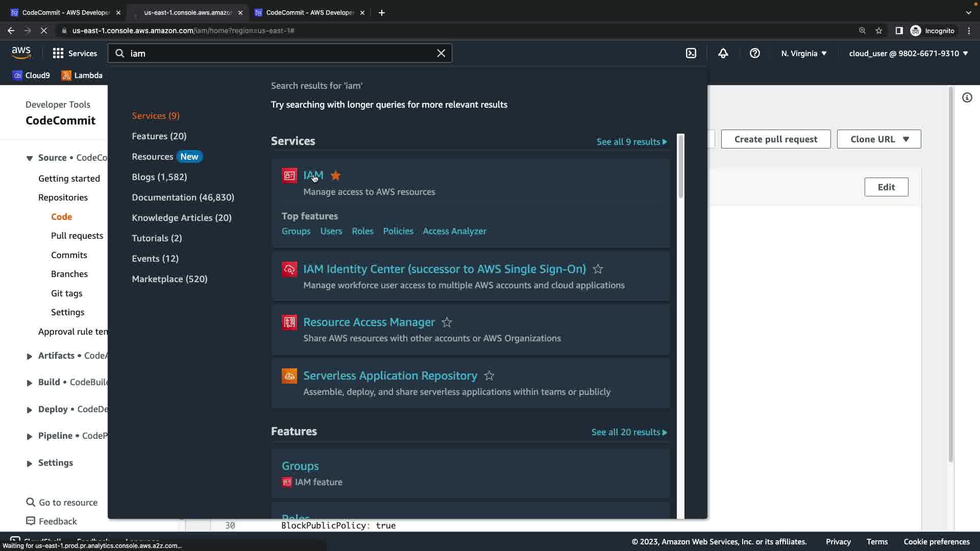Screen dimensions: 980x551
Task: Open the notifications bell
Action: tap(723, 53)
